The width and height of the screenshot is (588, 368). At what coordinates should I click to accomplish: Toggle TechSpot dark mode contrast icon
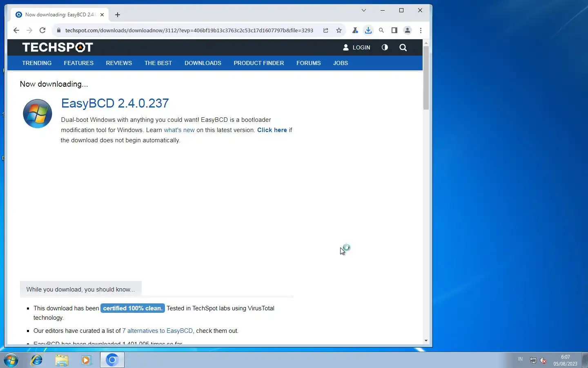pyautogui.click(x=385, y=47)
